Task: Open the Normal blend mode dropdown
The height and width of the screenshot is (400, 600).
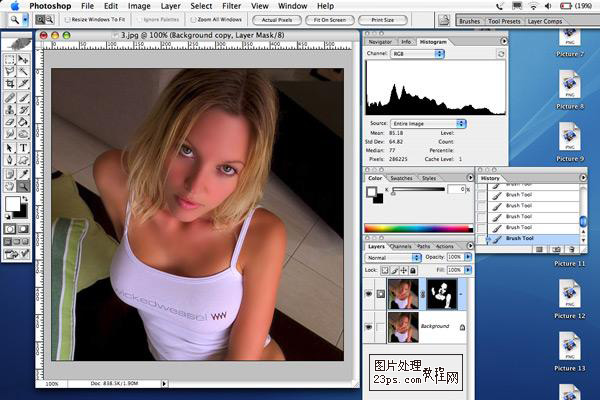Action: (393, 258)
